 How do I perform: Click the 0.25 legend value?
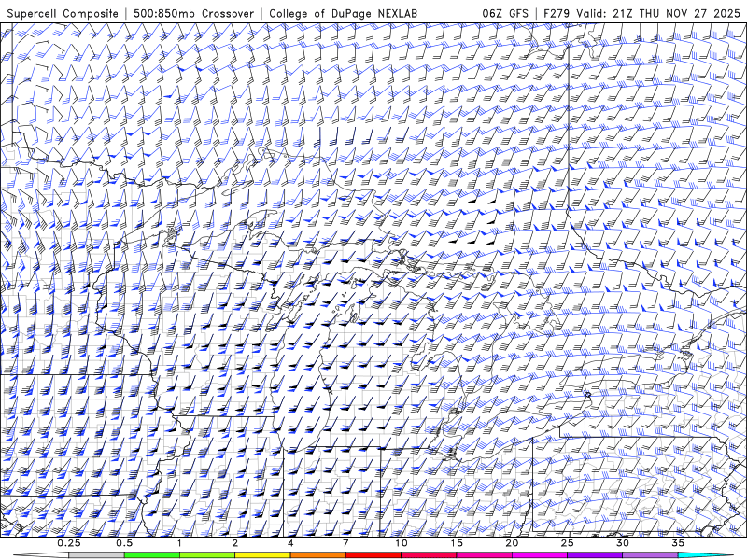pyautogui.click(x=69, y=543)
